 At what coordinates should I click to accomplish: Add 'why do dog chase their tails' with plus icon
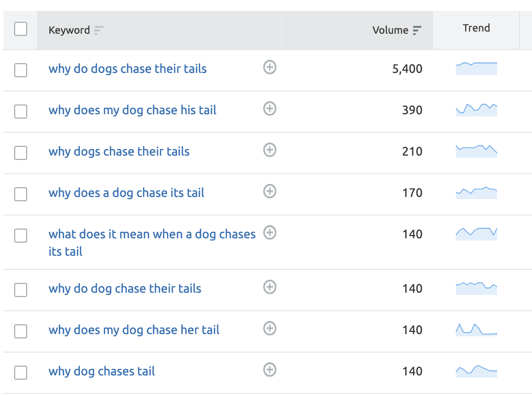[x=270, y=287]
